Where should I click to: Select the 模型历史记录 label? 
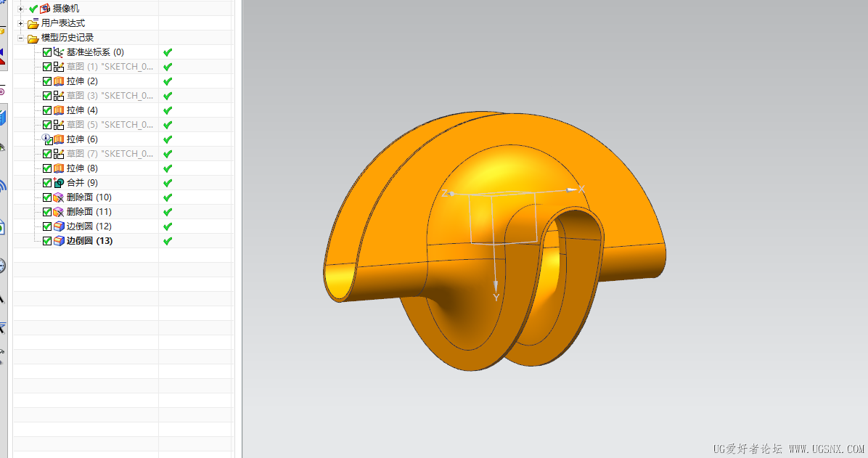coord(67,38)
